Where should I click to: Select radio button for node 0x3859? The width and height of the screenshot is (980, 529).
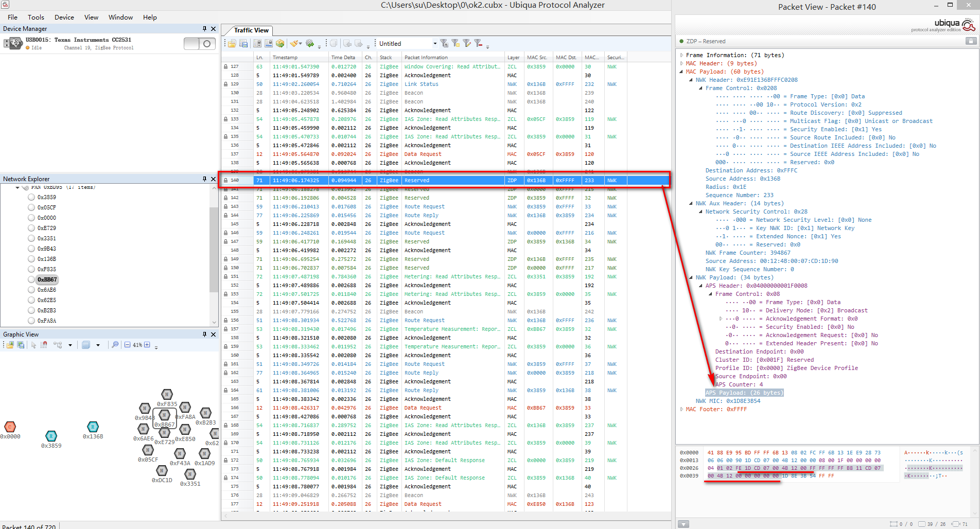31,197
